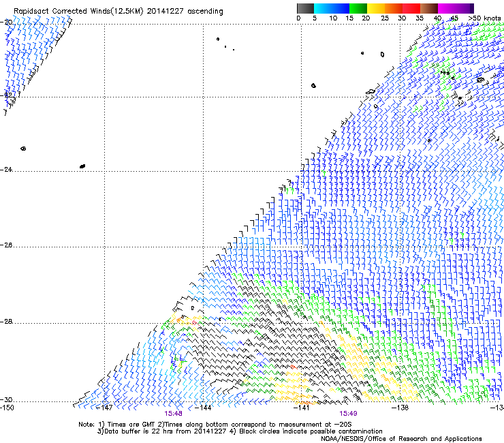The image size is (504, 443).
Task: Click the red 30-35 knots legend swatch
Action: tap(411, 8)
